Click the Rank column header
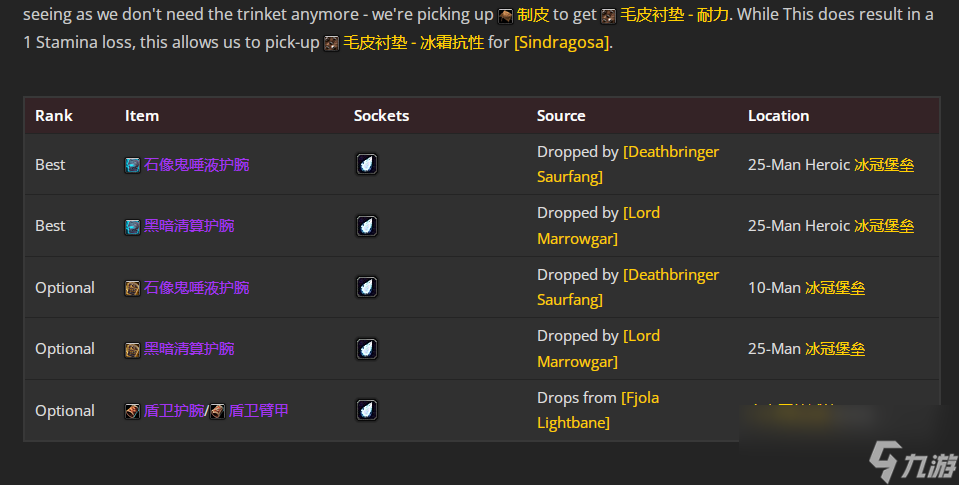 tap(54, 116)
